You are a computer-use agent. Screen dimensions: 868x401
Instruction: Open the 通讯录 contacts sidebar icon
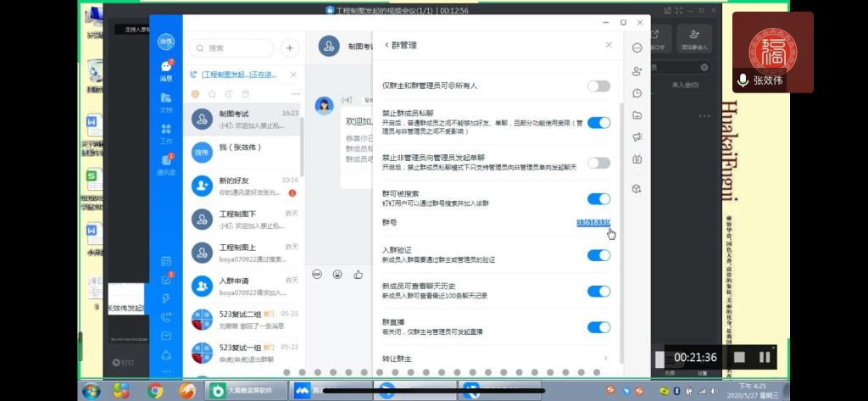166,163
